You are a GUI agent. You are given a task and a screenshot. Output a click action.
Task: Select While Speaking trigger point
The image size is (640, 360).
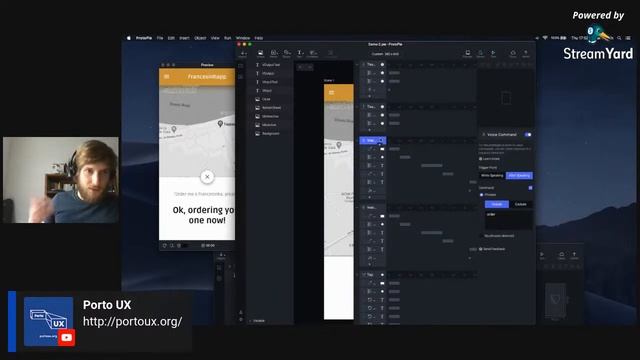point(492,176)
